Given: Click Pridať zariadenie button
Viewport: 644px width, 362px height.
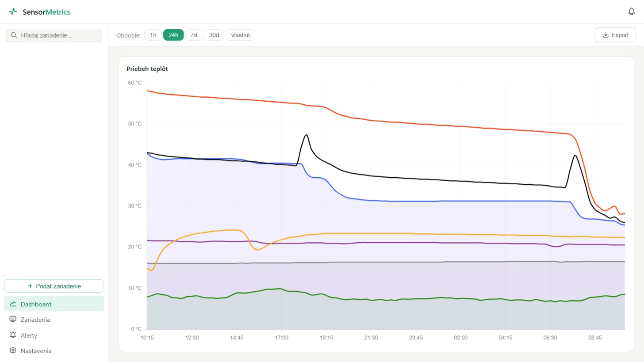Looking at the screenshot, I should [54, 286].
